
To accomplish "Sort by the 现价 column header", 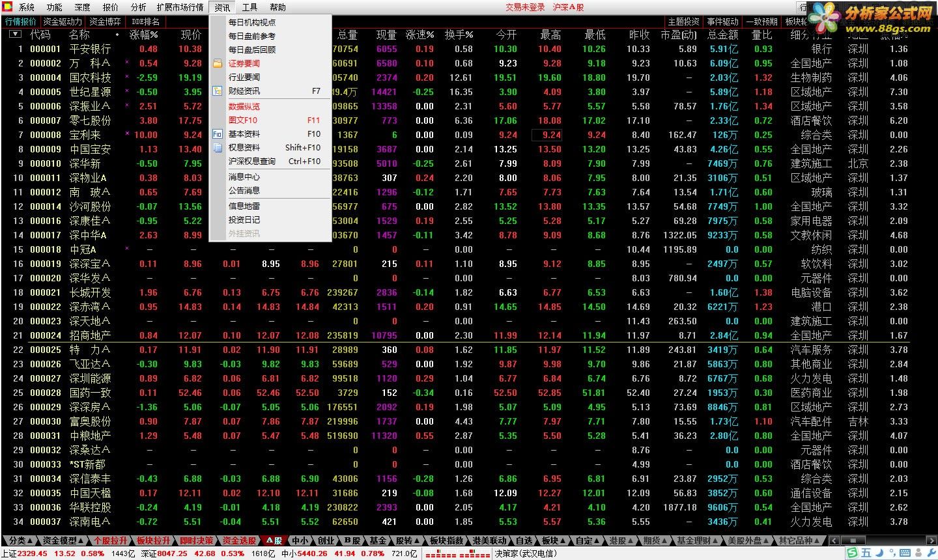I will click(x=191, y=35).
